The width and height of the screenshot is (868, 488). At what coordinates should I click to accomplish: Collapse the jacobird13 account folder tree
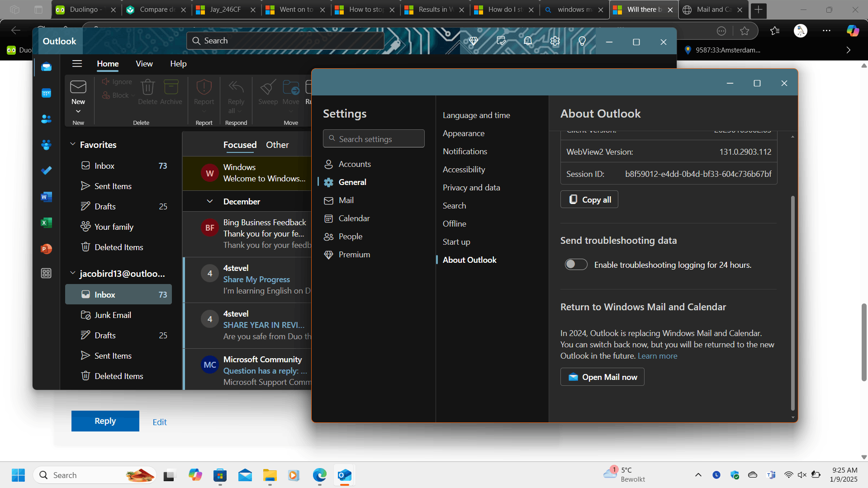click(x=72, y=273)
